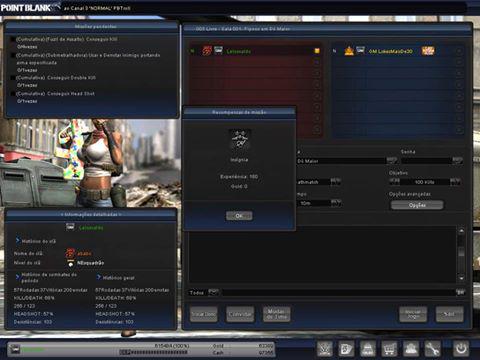This screenshot has width=480, height=360.
Task: Click the Convidar invite button
Action: tap(240, 314)
